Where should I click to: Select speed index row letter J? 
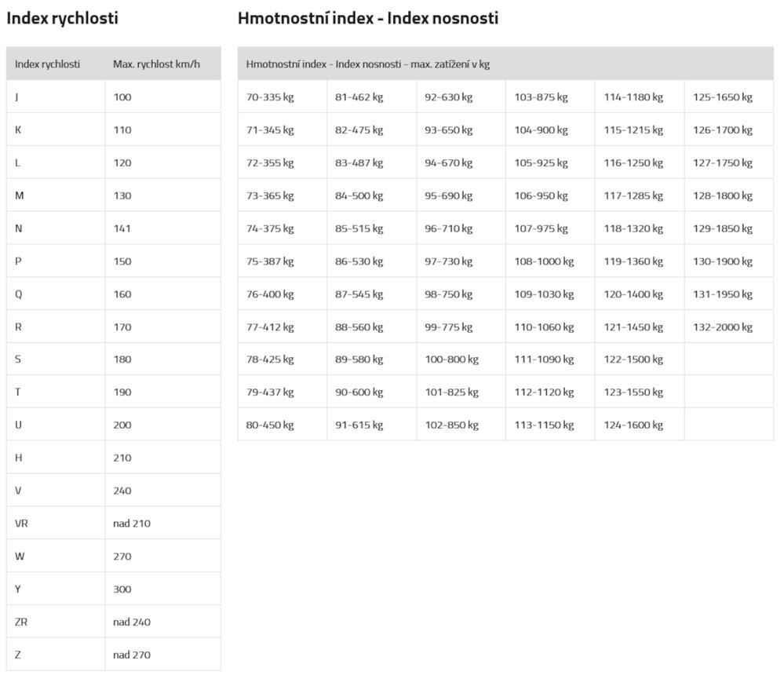point(17,97)
